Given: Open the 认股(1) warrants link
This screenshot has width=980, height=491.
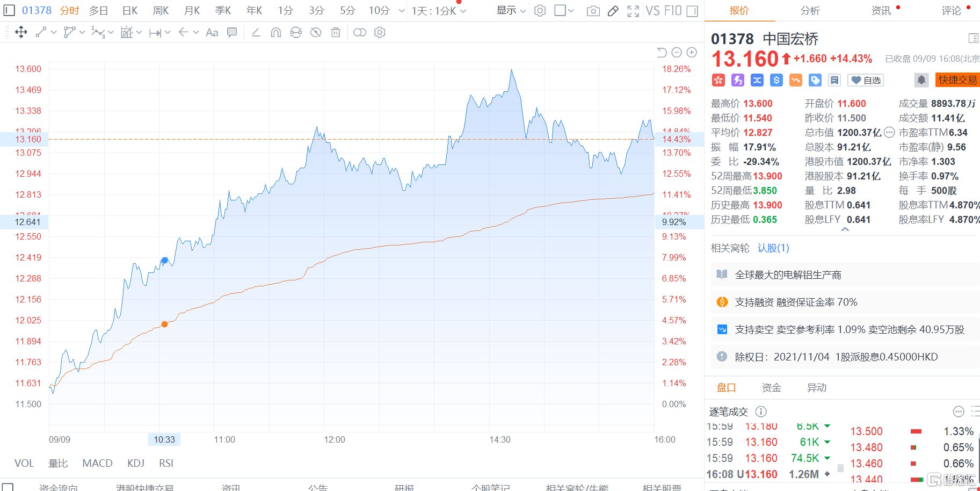Looking at the screenshot, I should pos(773,248).
